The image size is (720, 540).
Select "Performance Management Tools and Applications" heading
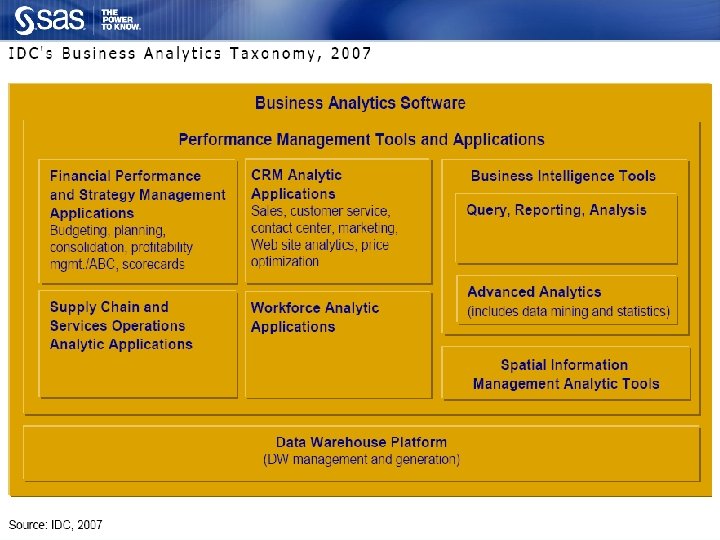361,140
